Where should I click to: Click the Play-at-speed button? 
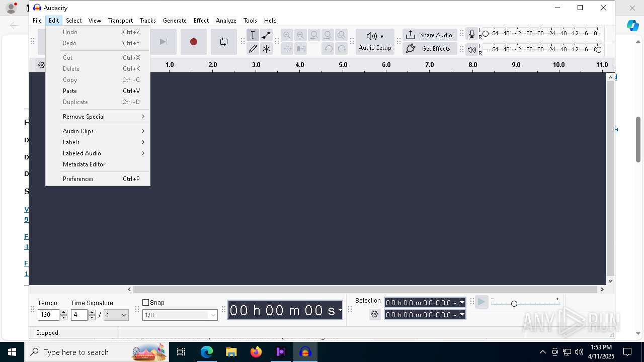click(x=481, y=302)
